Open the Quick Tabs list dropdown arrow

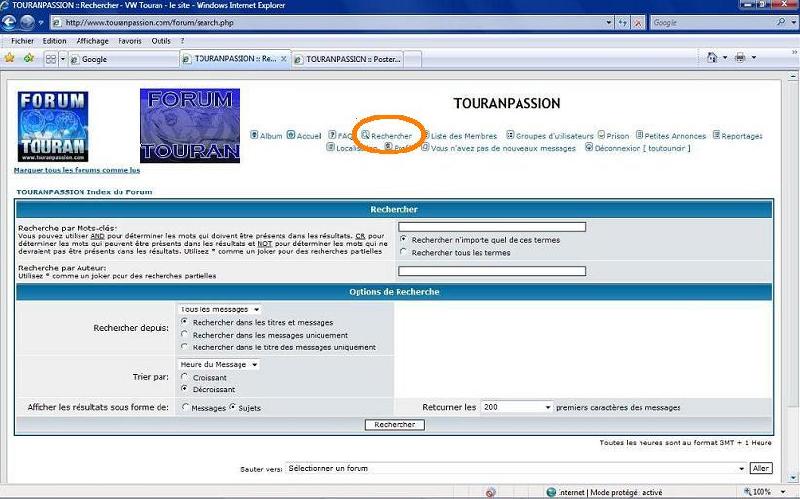click(63, 59)
